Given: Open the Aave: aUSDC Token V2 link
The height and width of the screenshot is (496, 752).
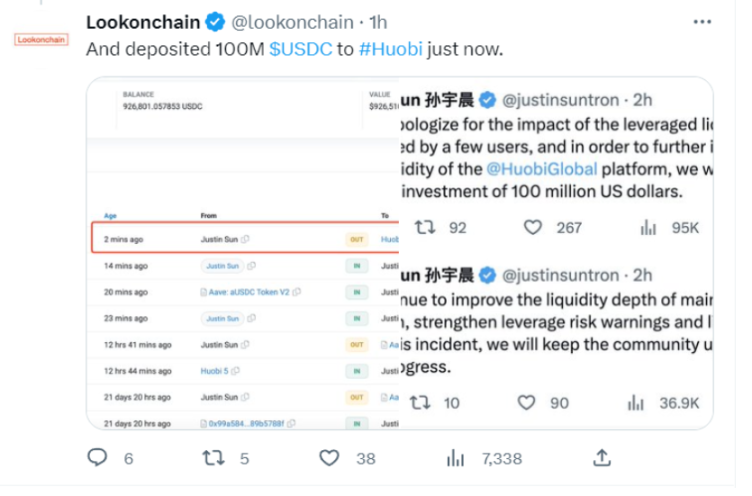Looking at the screenshot, I should (250, 292).
